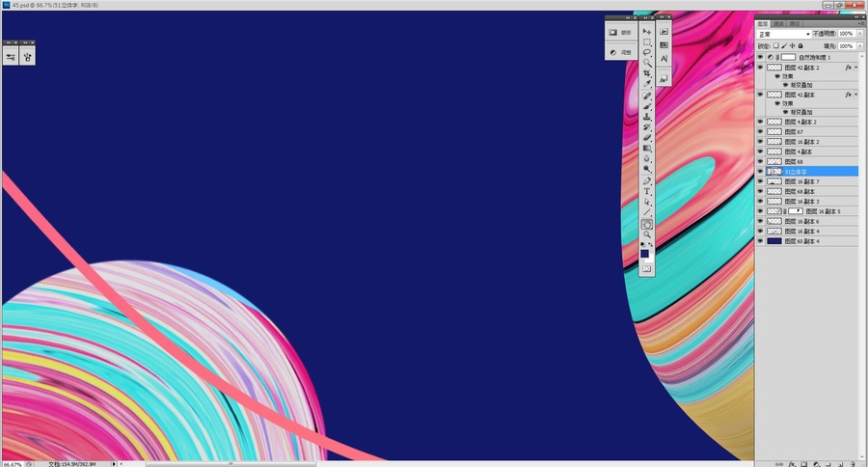Click the foreground color swatch
The image size is (868, 467).
coord(644,253)
